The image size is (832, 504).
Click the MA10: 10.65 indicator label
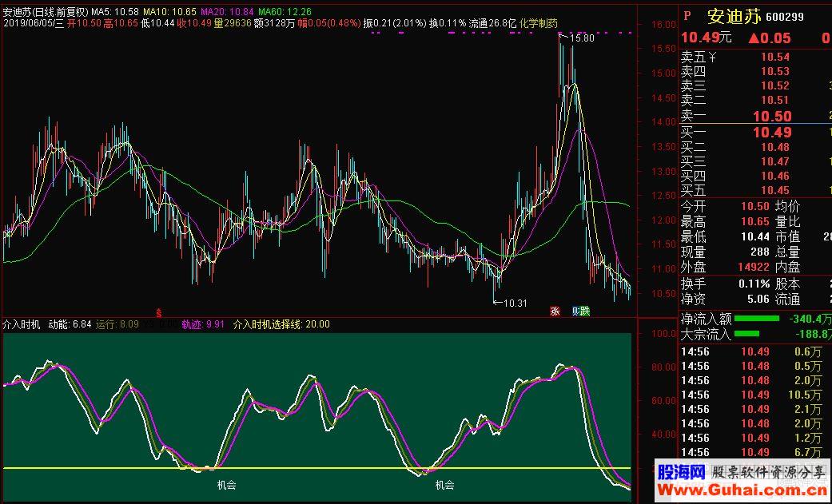(x=169, y=12)
